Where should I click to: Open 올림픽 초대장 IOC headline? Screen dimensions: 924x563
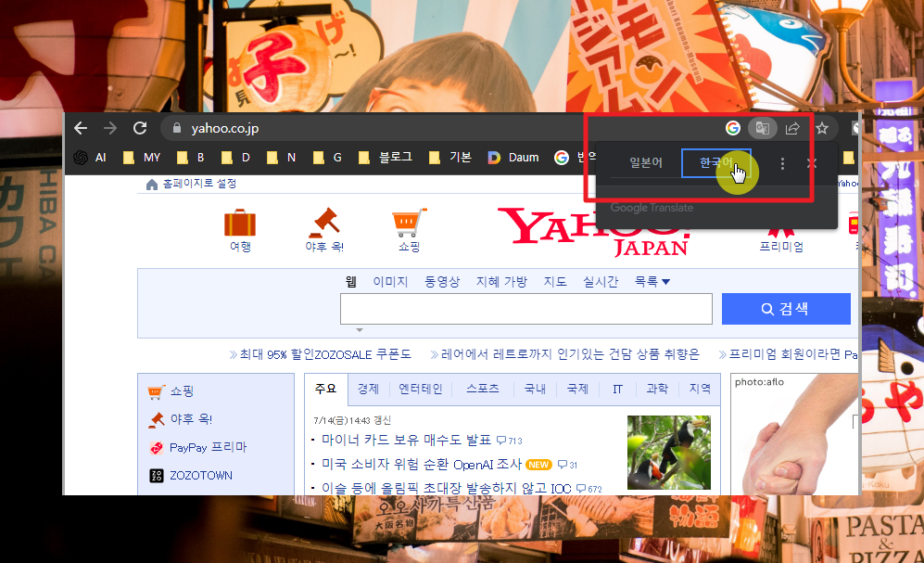pos(446,488)
